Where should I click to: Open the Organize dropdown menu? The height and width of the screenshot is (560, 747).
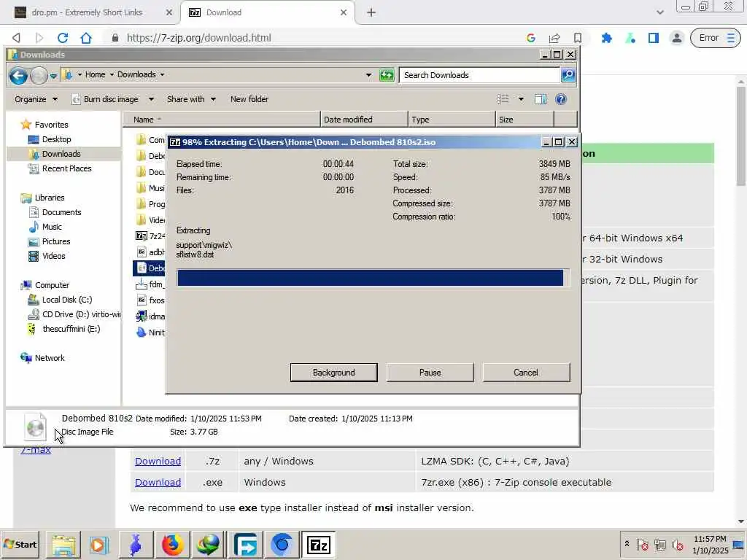pyautogui.click(x=36, y=99)
